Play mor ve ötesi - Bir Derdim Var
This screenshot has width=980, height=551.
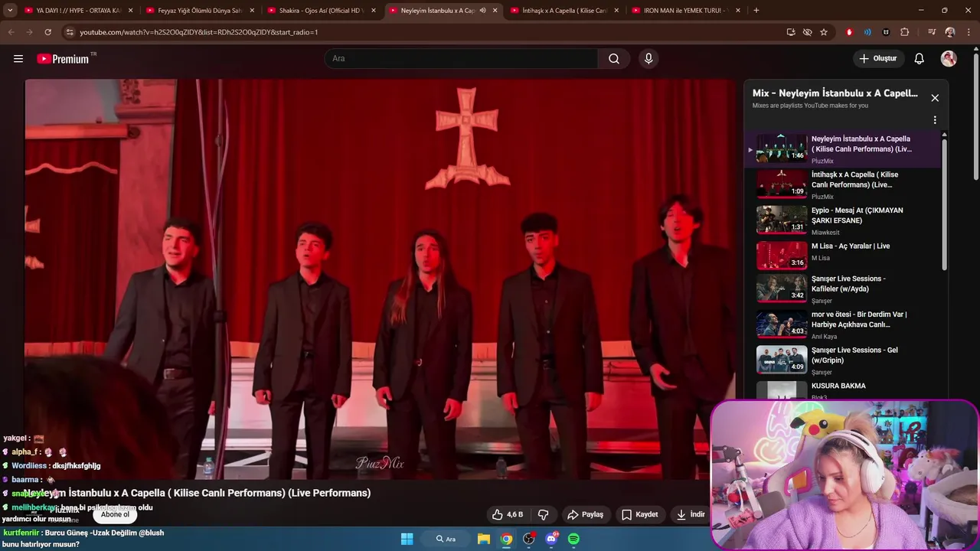[842, 325]
